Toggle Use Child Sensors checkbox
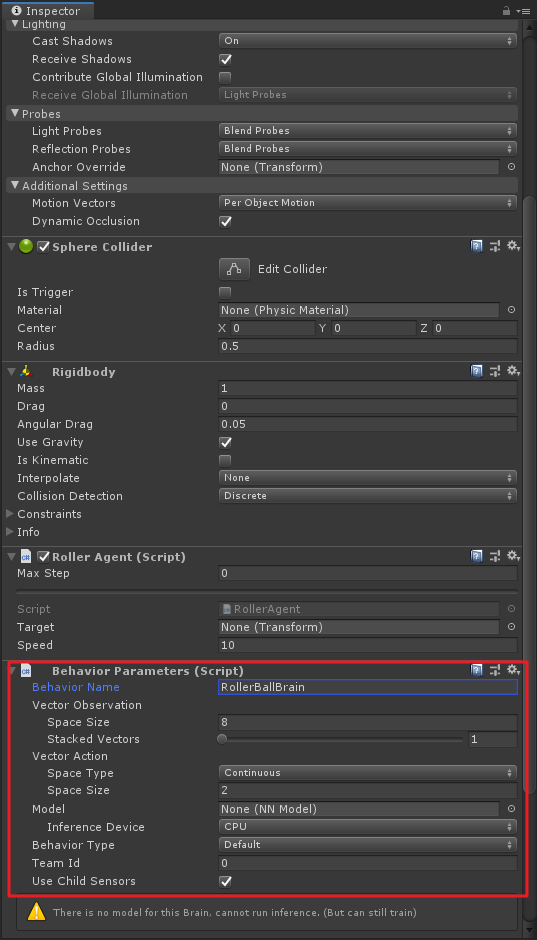The width and height of the screenshot is (537, 940). pos(225,881)
